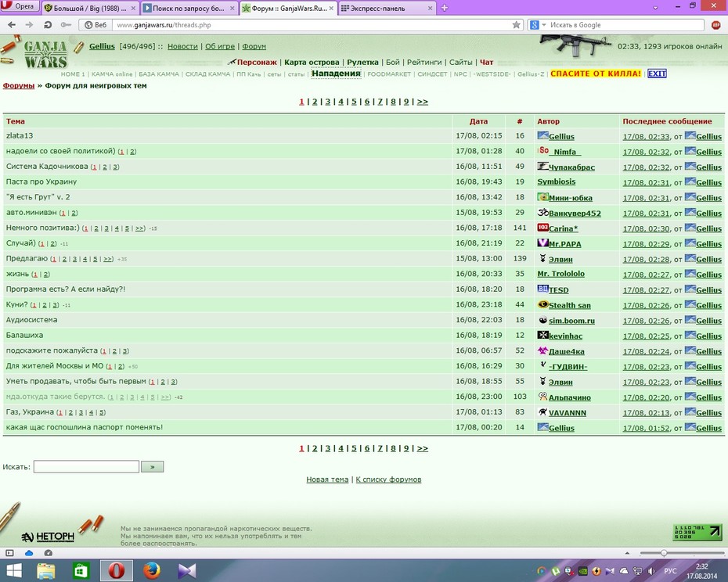
Task: Open the FOODMARKET shortcut link
Action: (x=389, y=74)
